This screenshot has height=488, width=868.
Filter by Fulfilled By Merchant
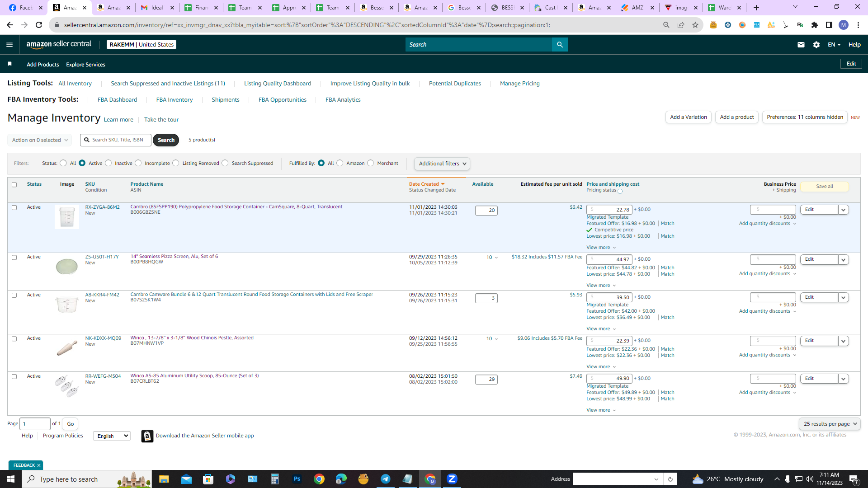click(x=371, y=163)
